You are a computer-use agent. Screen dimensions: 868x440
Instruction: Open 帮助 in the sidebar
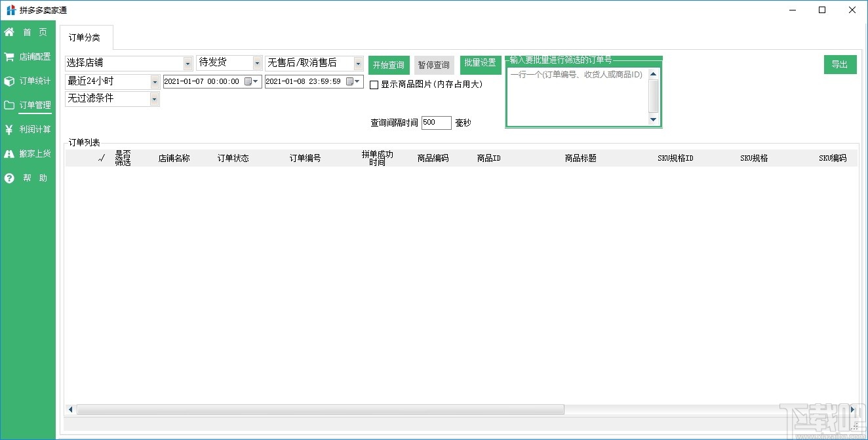35,178
